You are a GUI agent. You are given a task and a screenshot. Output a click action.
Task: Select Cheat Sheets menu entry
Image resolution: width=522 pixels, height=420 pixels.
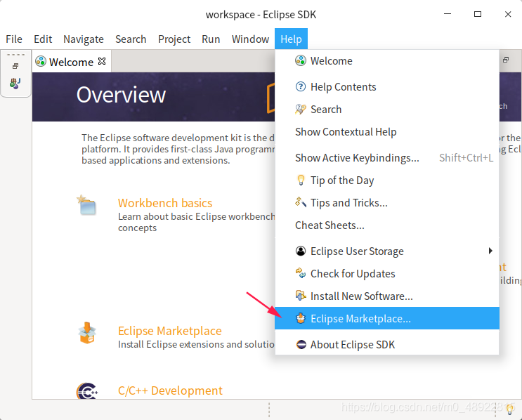pyautogui.click(x=329, y=225)
